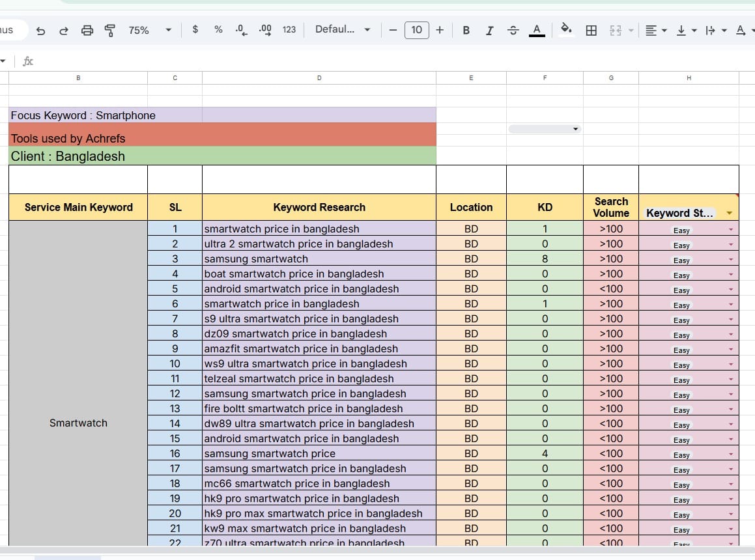Activate the Paint format tool
Screen dimensions: 755x560
point(110,30)
